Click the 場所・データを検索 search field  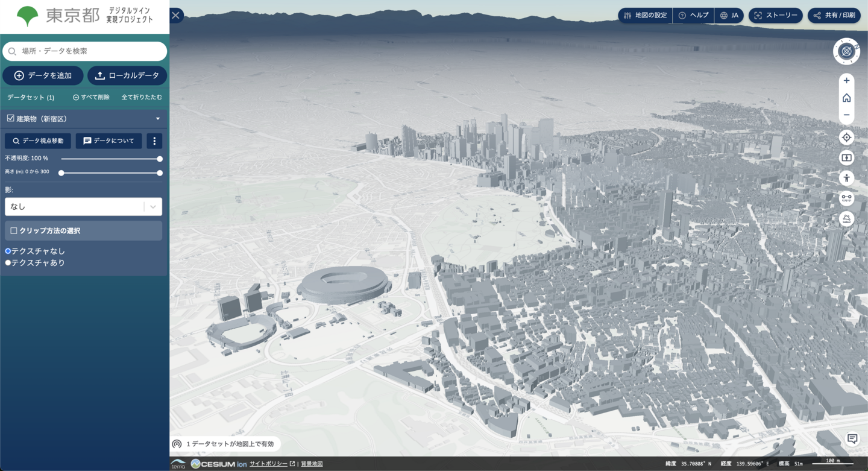(84, 51)
